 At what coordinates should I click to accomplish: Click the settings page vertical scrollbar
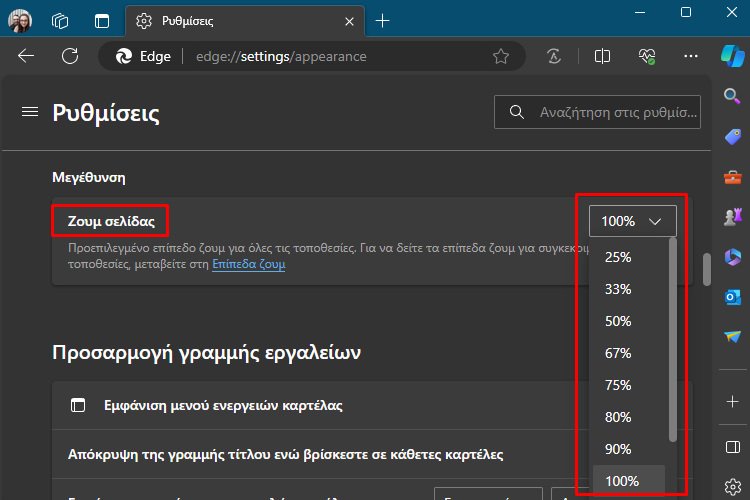(x=707, y=270)
